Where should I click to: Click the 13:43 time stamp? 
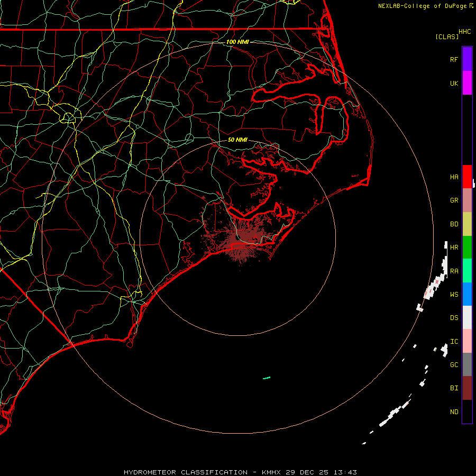pyautogui.click(x=345, y=472)
